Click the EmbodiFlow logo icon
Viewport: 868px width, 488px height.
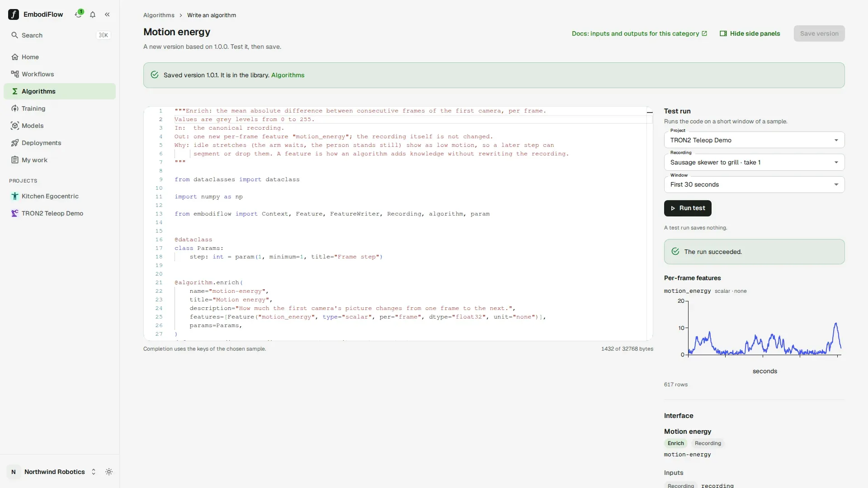point(14,14)
